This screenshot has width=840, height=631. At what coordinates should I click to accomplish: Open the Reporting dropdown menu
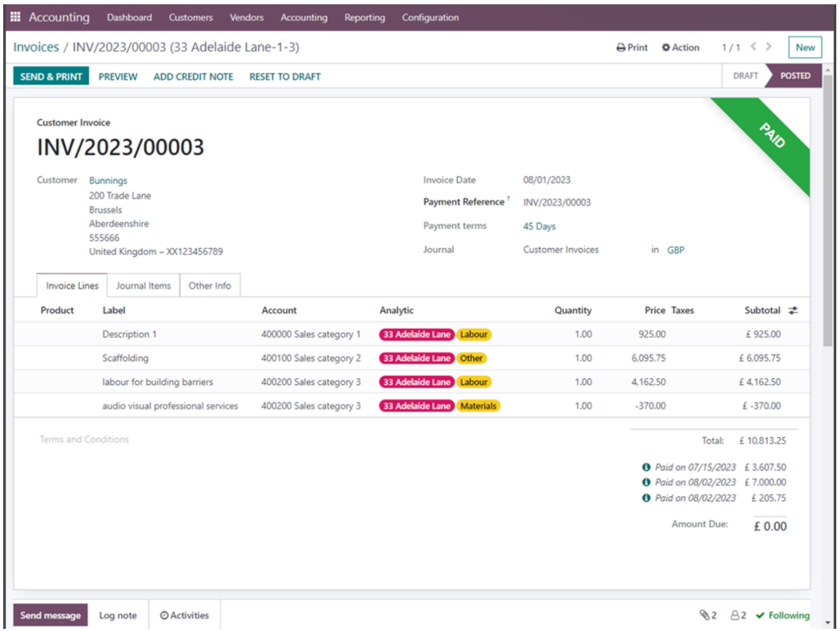click(x=365, y=17)
